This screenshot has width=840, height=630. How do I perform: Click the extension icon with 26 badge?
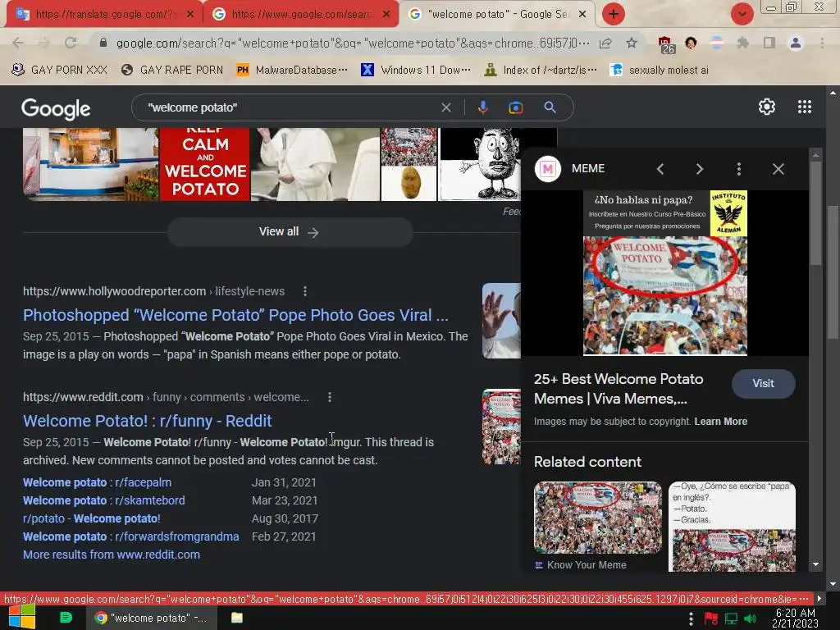click(x=666, y=44)
